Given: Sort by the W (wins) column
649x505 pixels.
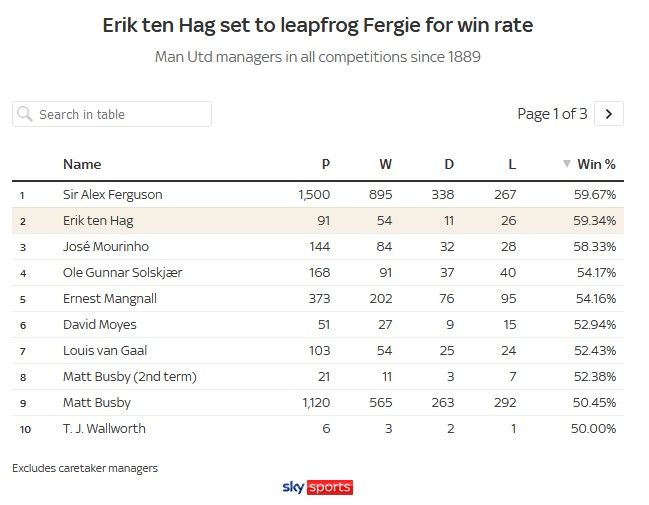Looking at the screenshot, I should point(385,164).
